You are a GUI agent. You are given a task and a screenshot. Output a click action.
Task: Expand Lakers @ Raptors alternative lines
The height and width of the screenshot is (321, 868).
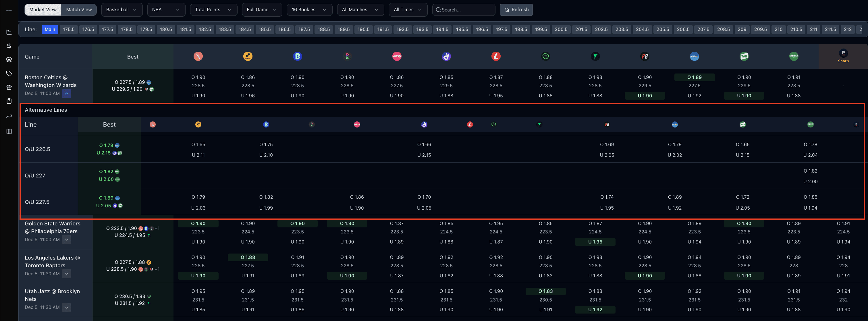[x=67, y=274]
